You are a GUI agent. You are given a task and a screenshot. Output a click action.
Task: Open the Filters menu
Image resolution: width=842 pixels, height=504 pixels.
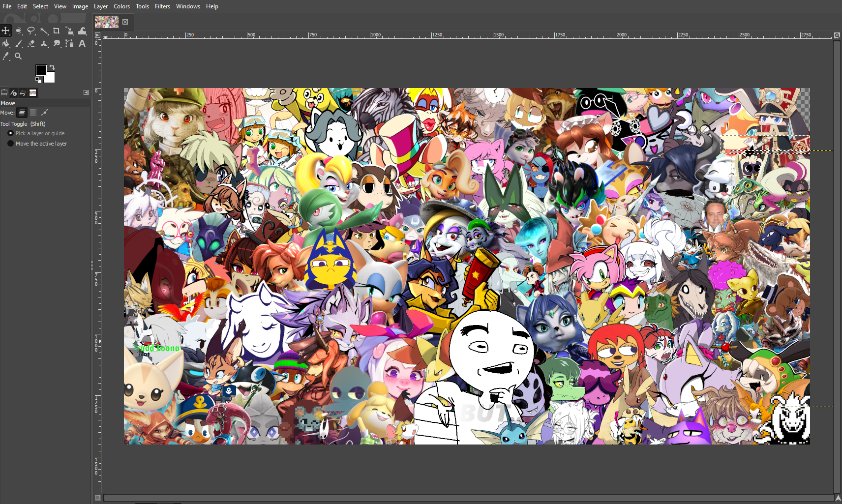coord(162,6)
